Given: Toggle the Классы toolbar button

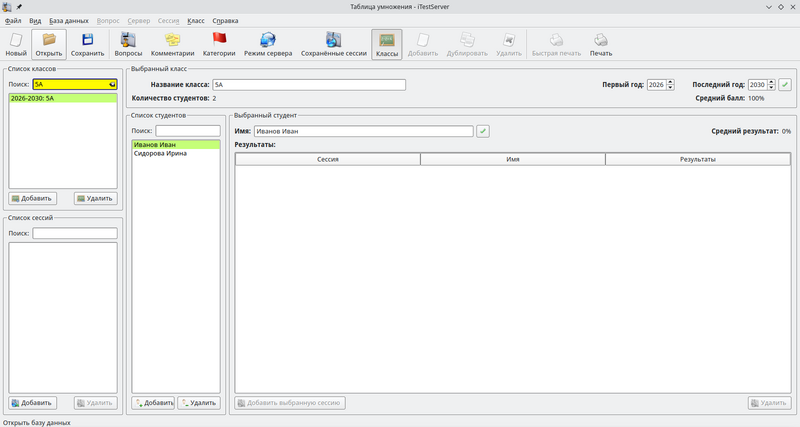Looking at the screenshot, I should coord(386,44).
